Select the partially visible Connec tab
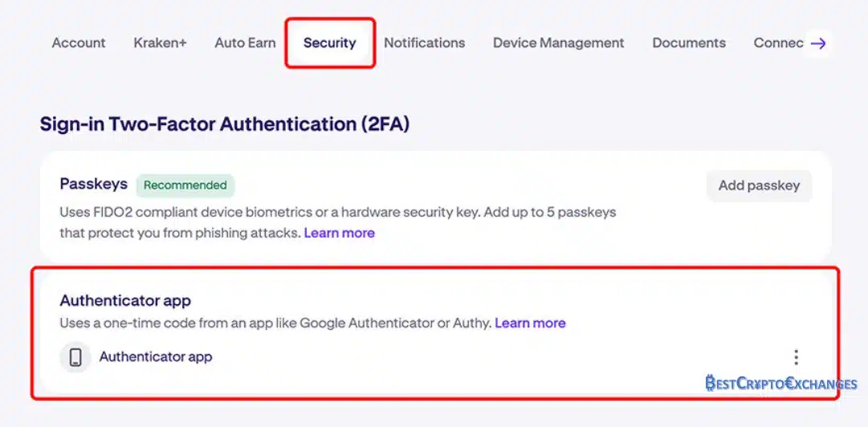 pos(778,43)
